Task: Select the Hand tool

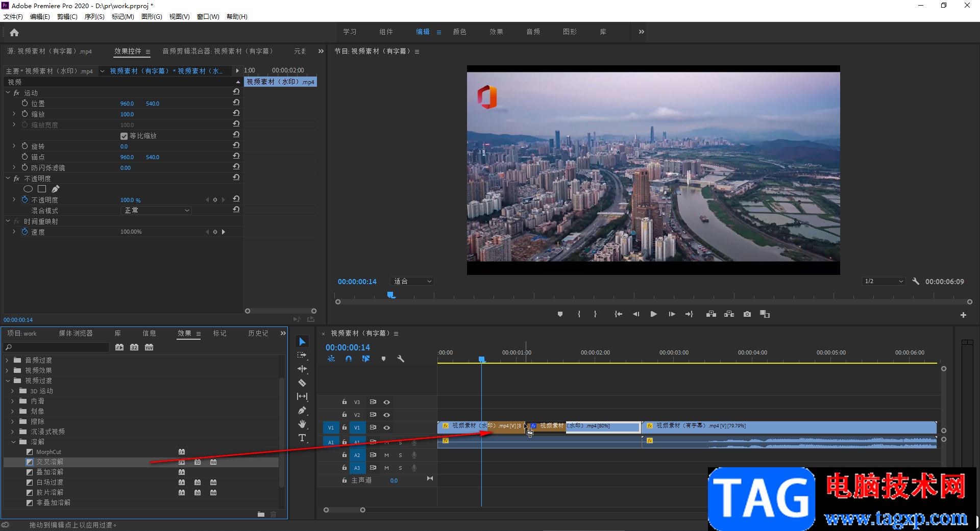Action: coord(302,424)
